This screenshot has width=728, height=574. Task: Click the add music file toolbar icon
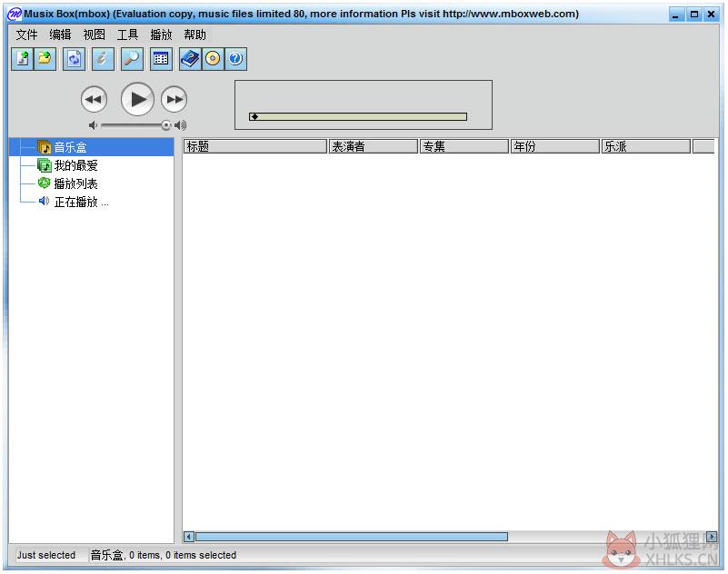[x=23, y=59]
